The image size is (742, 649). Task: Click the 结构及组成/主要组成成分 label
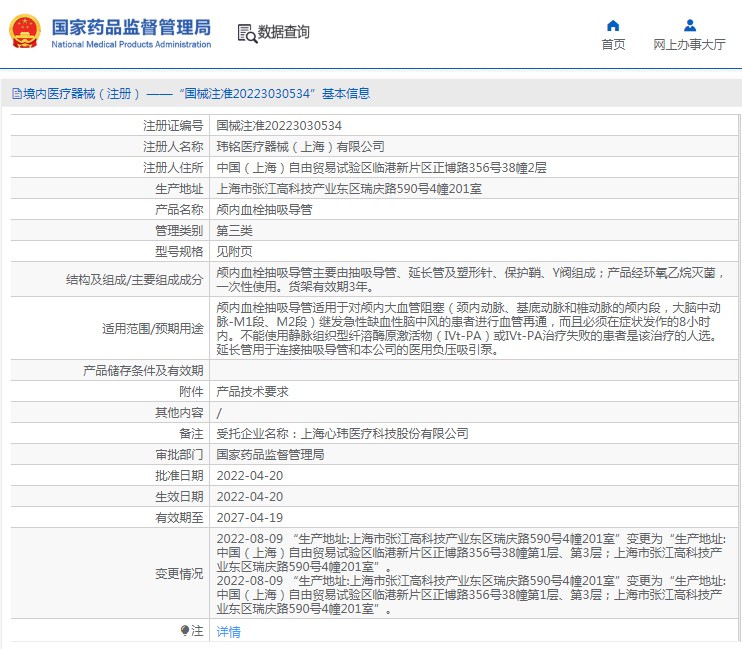(134, 280)
